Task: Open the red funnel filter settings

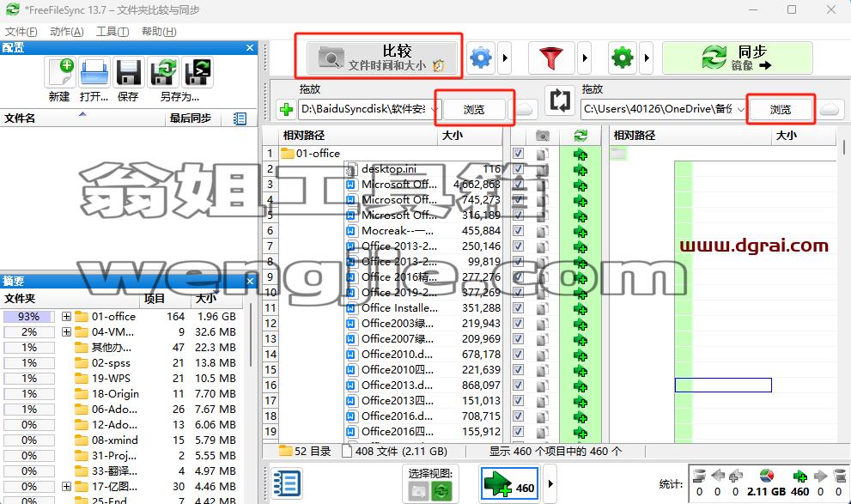Action: point(550,58)
